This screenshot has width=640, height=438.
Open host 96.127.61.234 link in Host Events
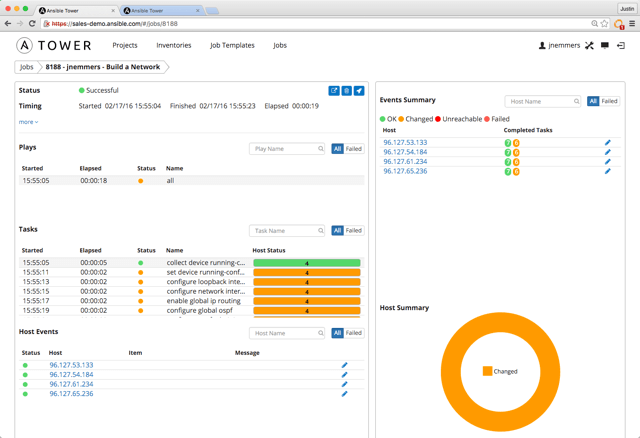(x=71, y=384)
